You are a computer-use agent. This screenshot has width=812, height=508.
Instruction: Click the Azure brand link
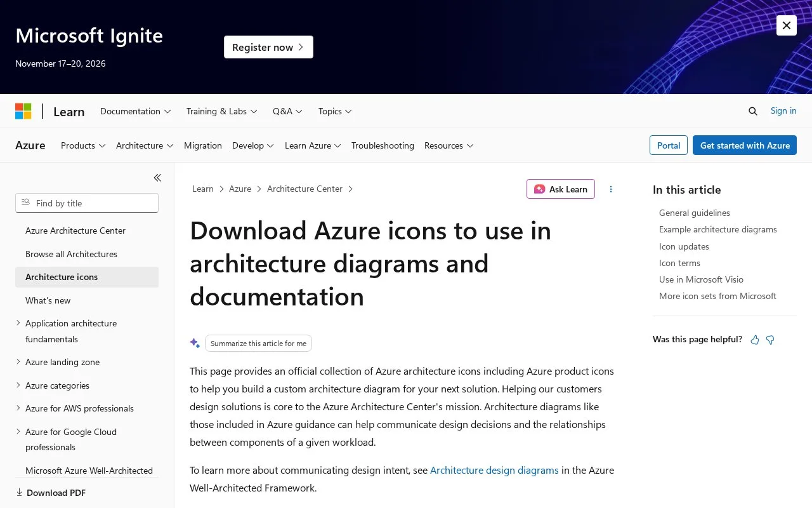point(30,145)
